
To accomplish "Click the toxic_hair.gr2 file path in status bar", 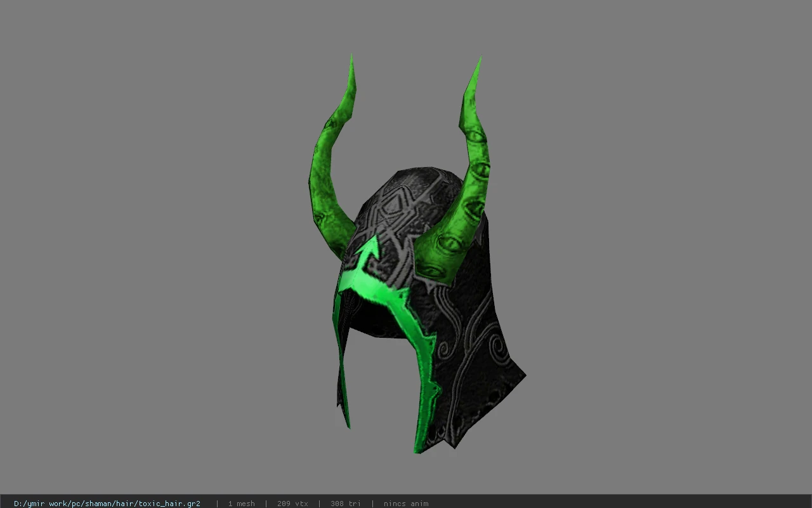I will pos(107,504).
